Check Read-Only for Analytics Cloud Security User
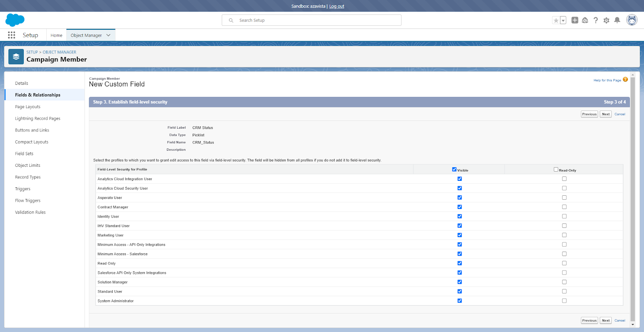644x332 pixels. tap(564, 188)
